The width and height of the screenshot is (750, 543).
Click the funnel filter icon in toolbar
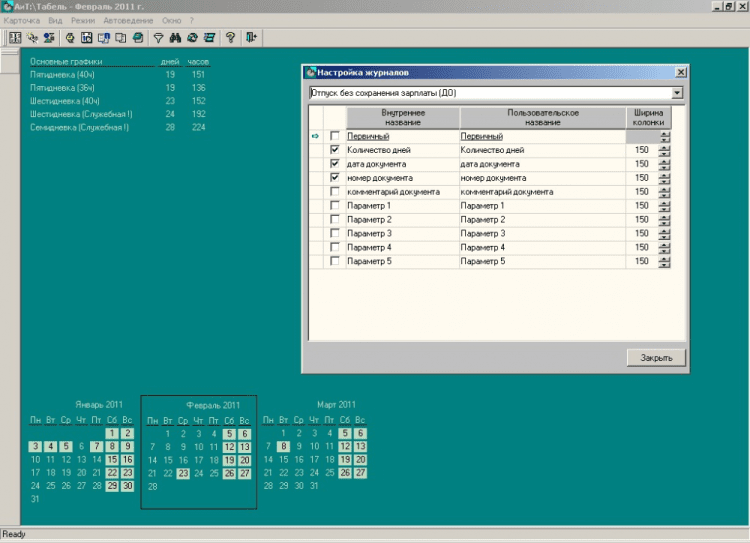(158, 38)
